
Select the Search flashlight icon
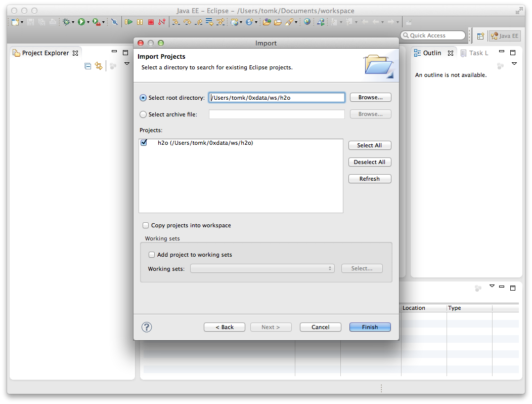coord(289,22)
